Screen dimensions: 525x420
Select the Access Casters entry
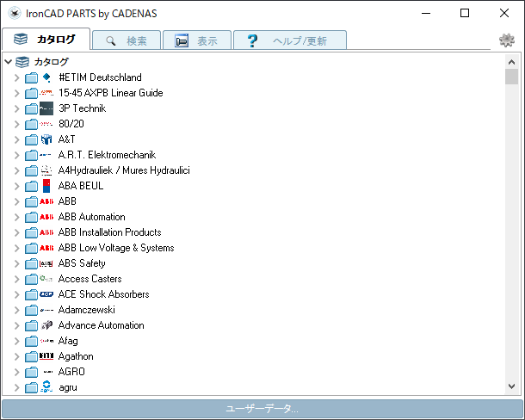(x=90, y=279)
